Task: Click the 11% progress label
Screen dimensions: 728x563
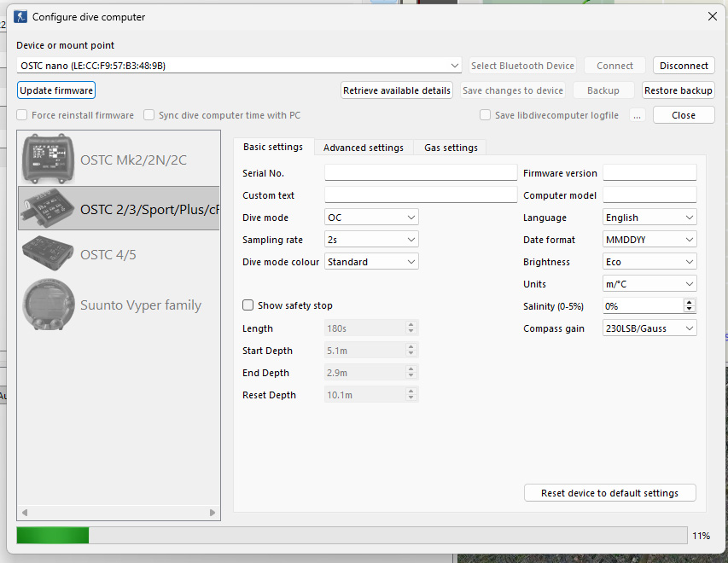Action: [701, 536]
